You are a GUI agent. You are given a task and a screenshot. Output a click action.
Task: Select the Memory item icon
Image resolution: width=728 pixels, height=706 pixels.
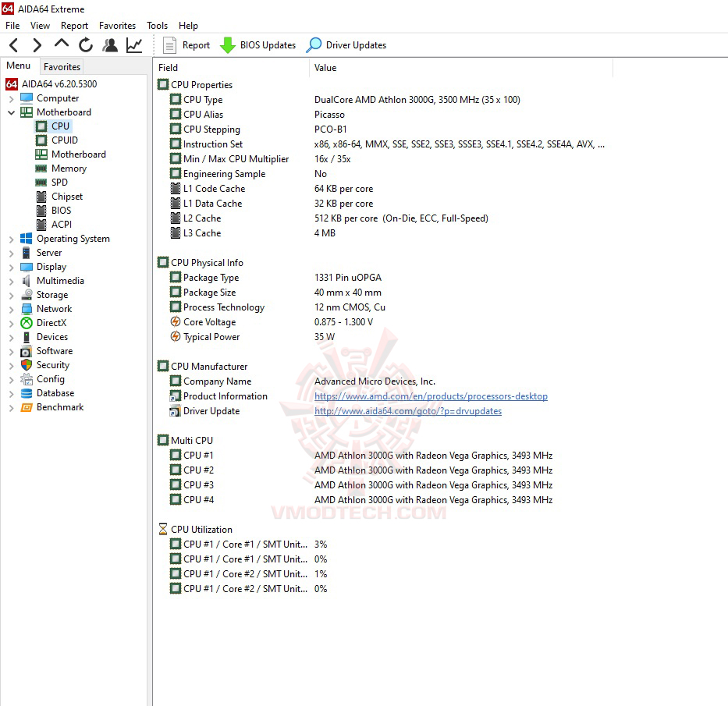tap(41, 169)
